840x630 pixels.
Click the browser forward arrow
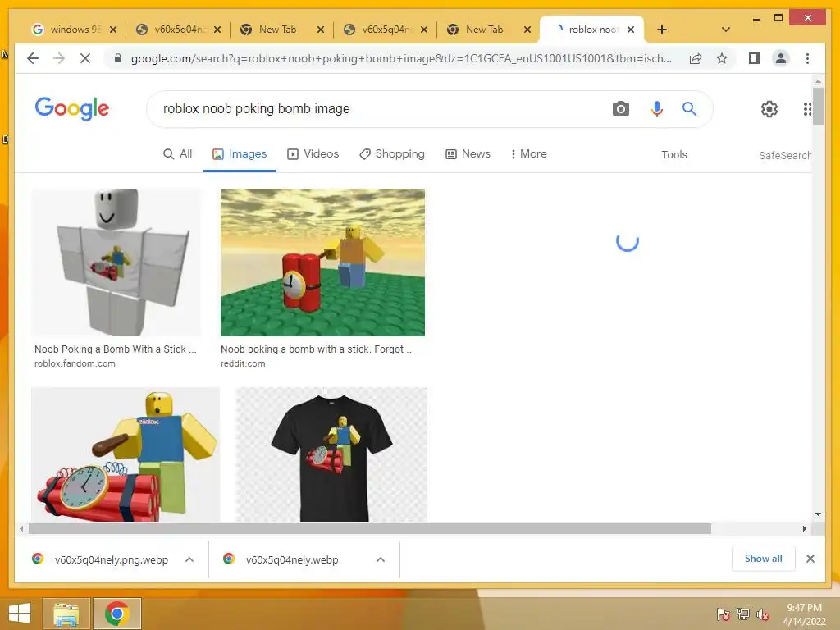click(x=59, y=58)
